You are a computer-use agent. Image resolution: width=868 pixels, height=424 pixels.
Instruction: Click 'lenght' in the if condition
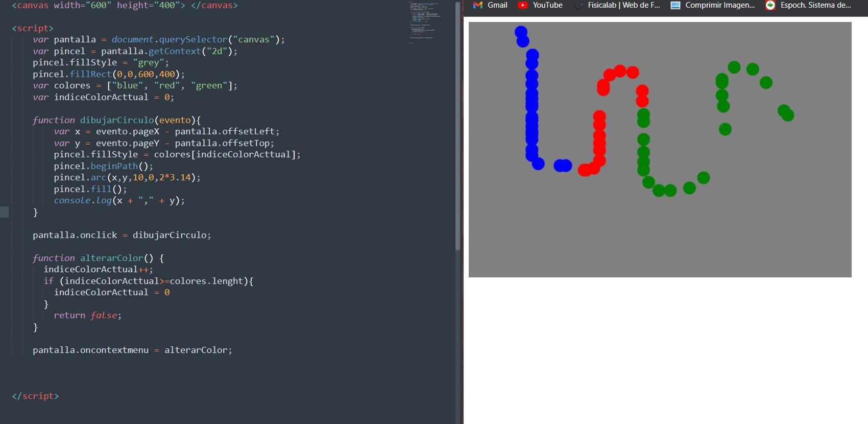tap(227, 281)
